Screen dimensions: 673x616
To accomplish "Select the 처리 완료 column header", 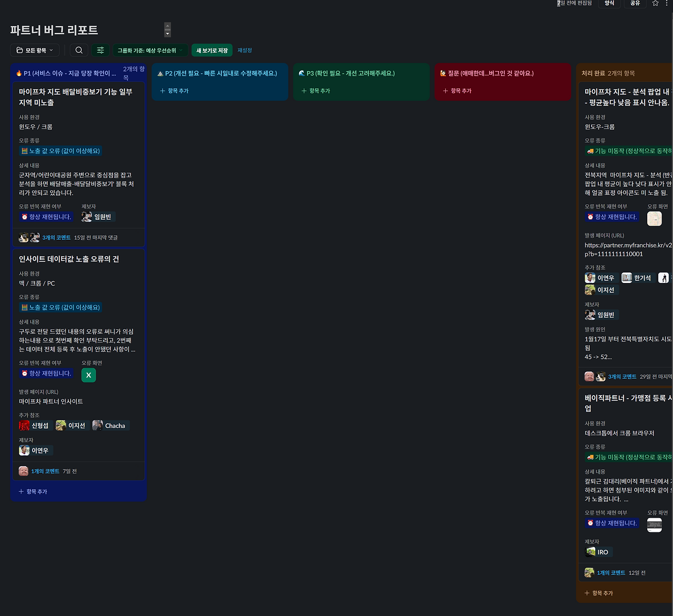I will pos(593,73).
